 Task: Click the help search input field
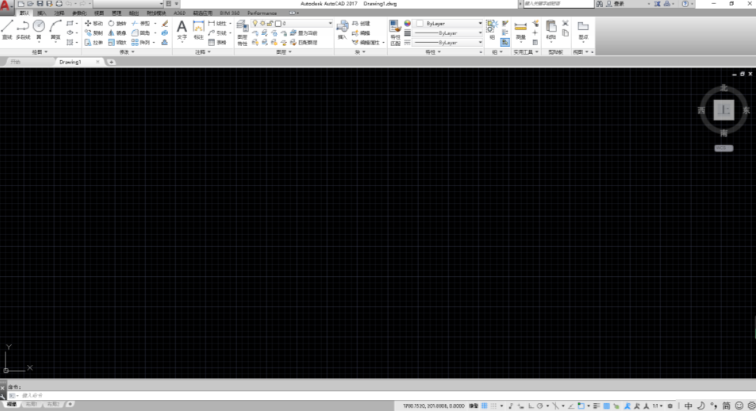click(x=553, y=4)
